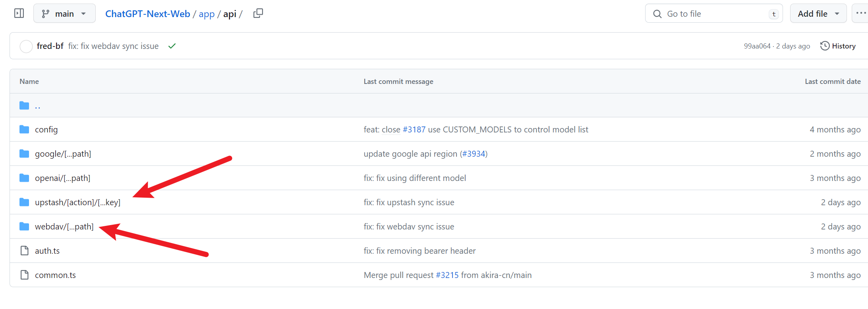This screenshot has height=309, width=868.
Task: Click the 'Last commit message' column header
Action: (398, 82)
